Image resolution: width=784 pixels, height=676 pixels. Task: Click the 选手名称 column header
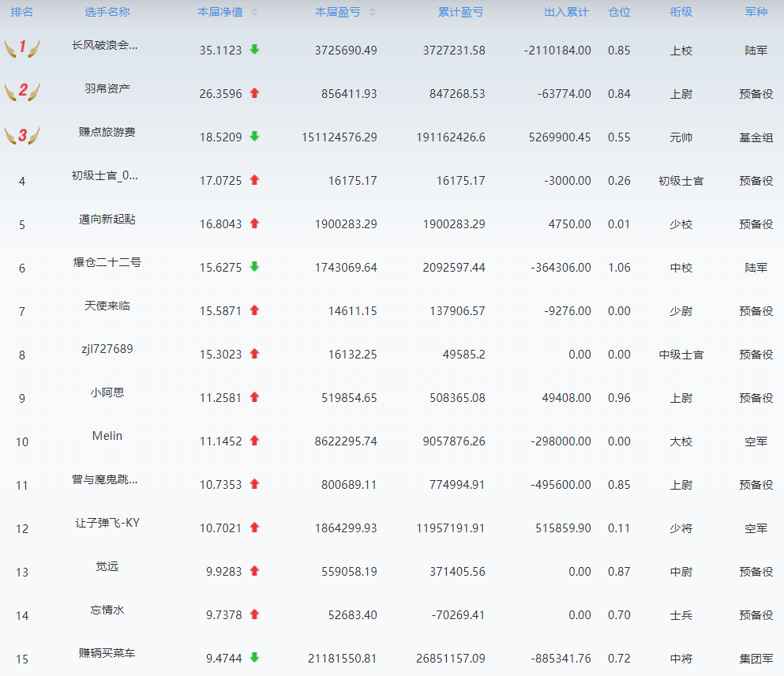(x=107, y=12)
